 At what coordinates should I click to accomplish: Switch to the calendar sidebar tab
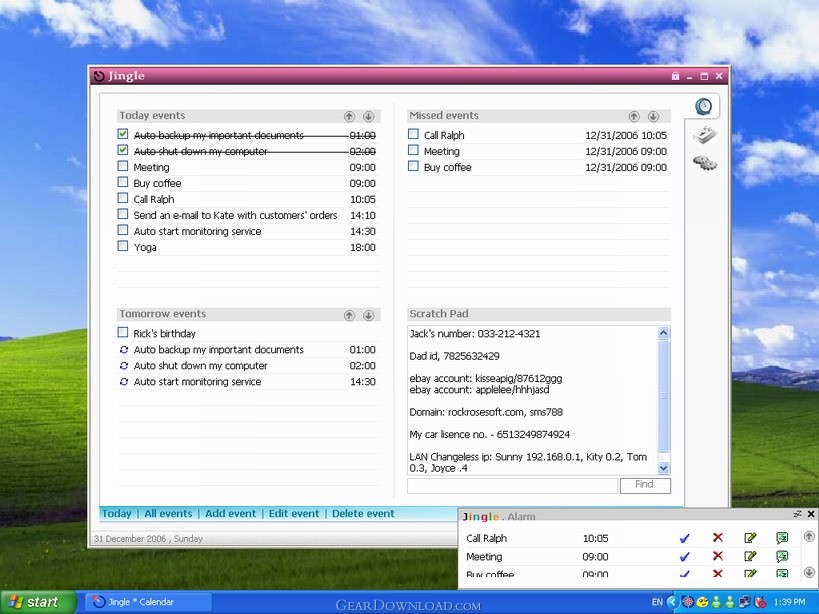pos(705,135)
